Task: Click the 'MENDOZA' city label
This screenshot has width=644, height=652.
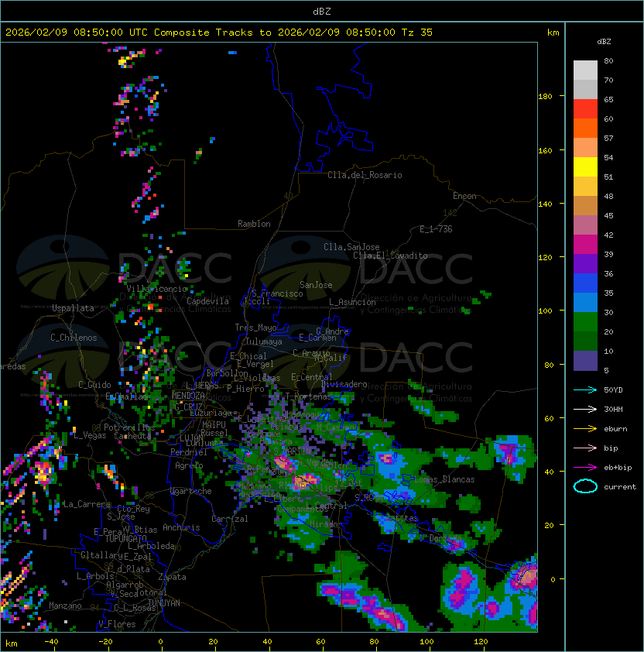Action: click(188, 396)
